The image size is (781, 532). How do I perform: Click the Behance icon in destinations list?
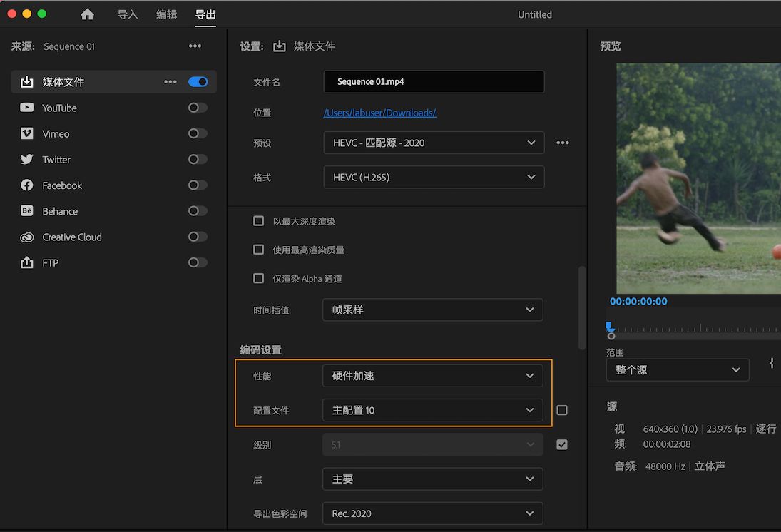27,211
